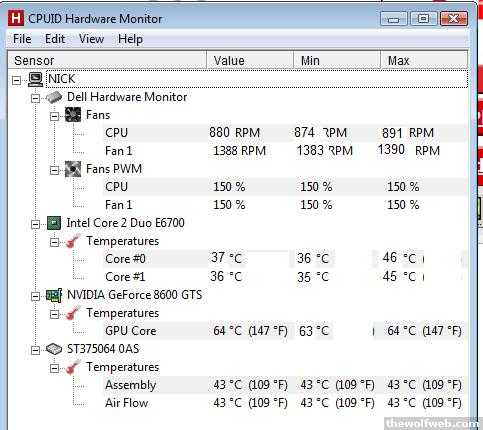The image size is (483, 430).
Task: Click the ST375064 0AS hard drive icon
Action: point(54,349)
